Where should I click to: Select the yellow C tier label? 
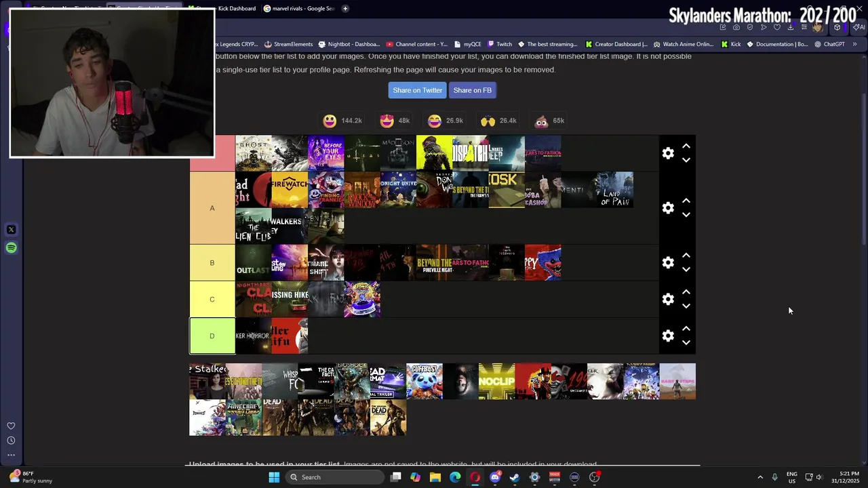[x=212, y=300]
